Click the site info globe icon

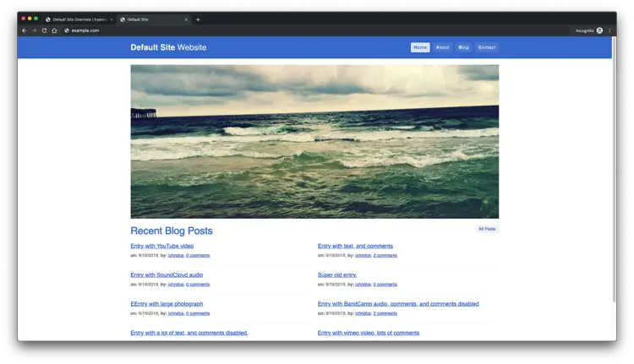tap(67, 30)
